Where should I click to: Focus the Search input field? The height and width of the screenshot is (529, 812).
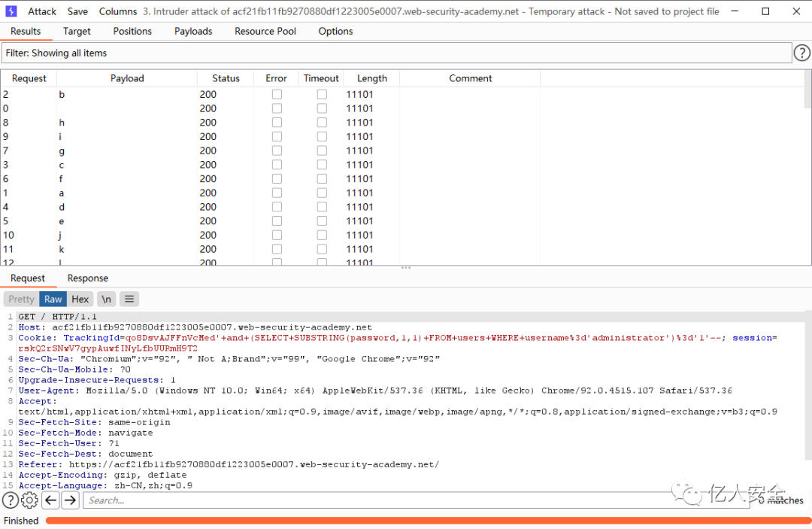point(416,500)
